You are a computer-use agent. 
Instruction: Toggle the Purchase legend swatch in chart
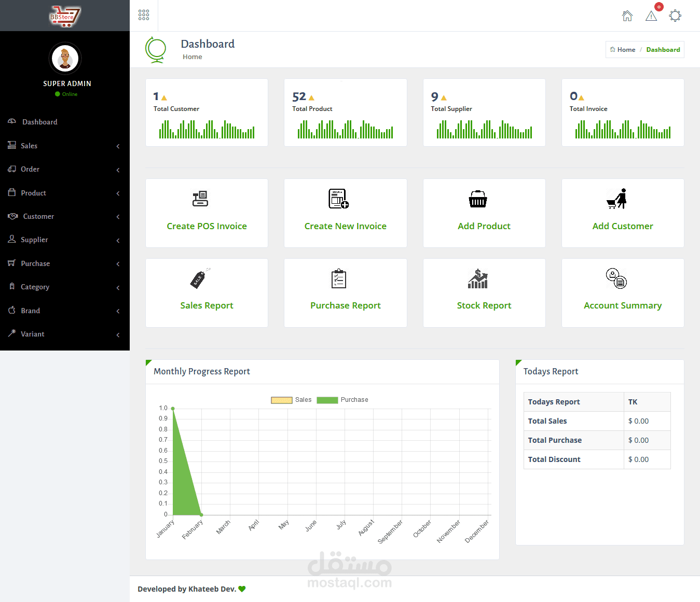[327, 400]
